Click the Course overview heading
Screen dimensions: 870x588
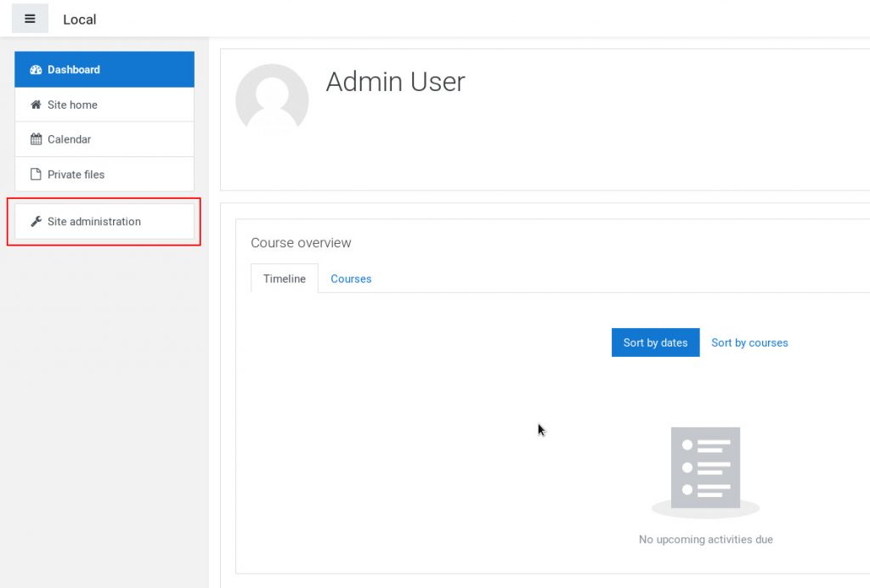pos(301,243)
